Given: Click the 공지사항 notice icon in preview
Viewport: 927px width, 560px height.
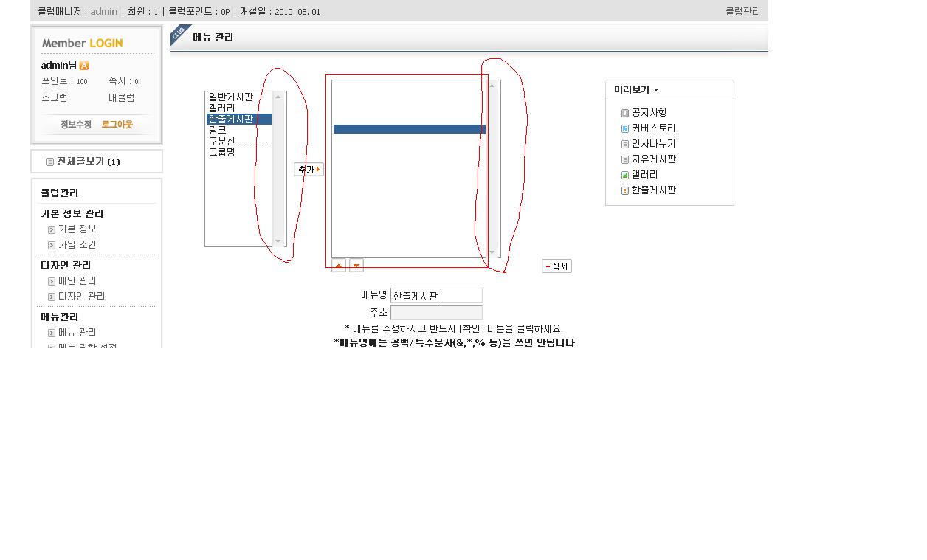Looking at the screenshot, I should coord(625,113).
